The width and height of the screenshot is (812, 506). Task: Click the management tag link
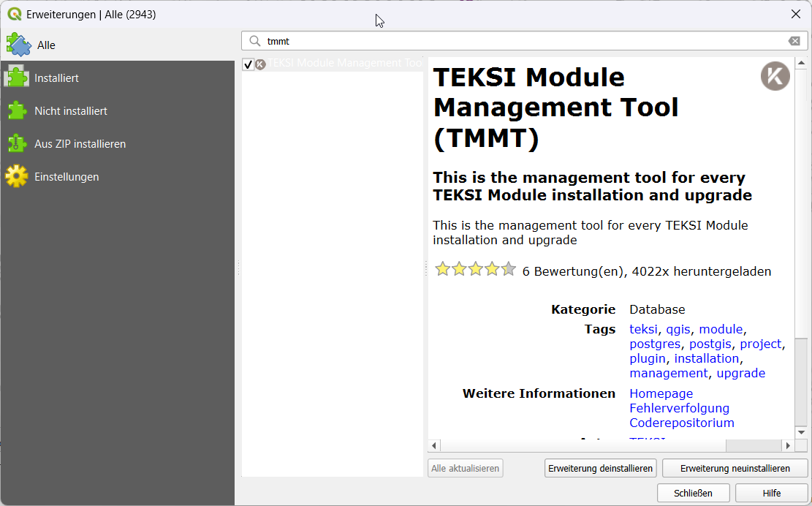(x=669, y=373)
